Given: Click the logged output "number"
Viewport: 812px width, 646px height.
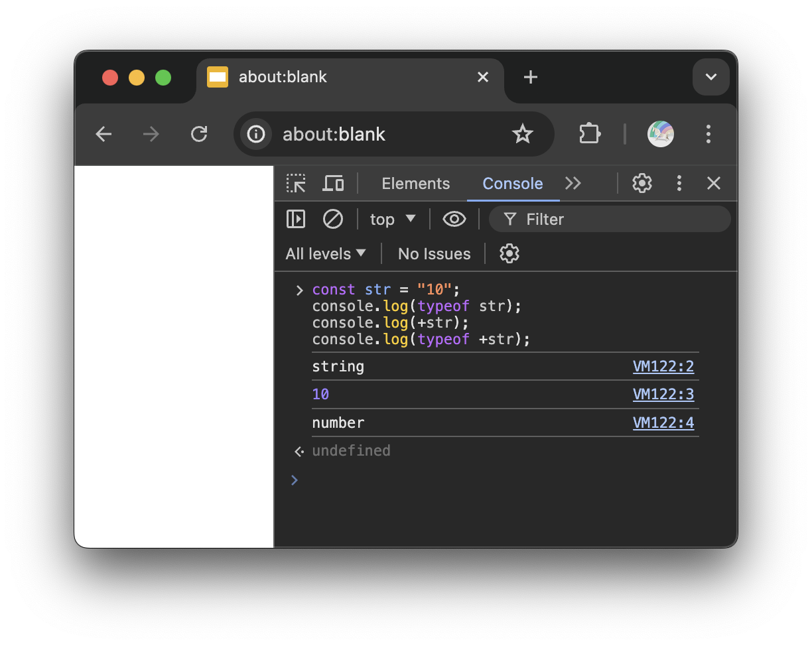Looking at the screenshot, I should [x=338, y=423].
